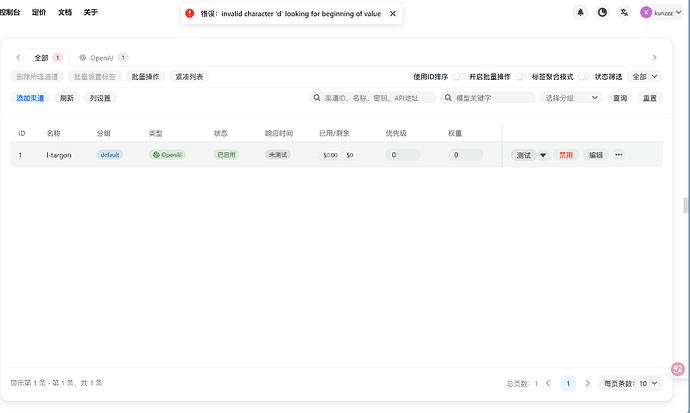Open the notifications bell icon
Viewport: 690px width, 413px height.
[580, 12]
